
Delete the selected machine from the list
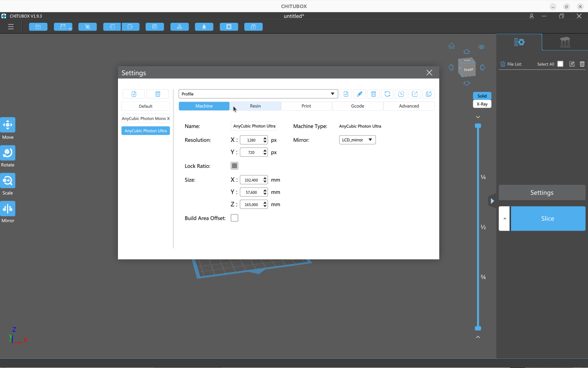[x=158, y=94]
